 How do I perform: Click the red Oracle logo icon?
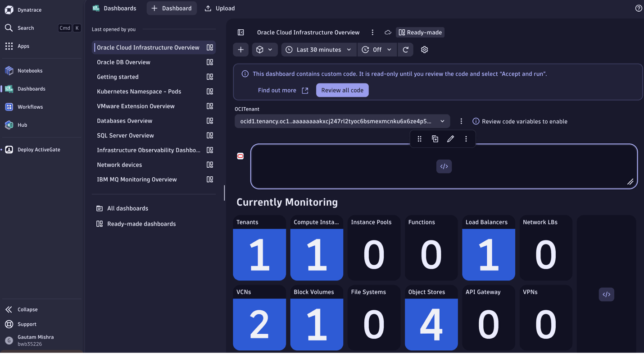pos(240,156)
